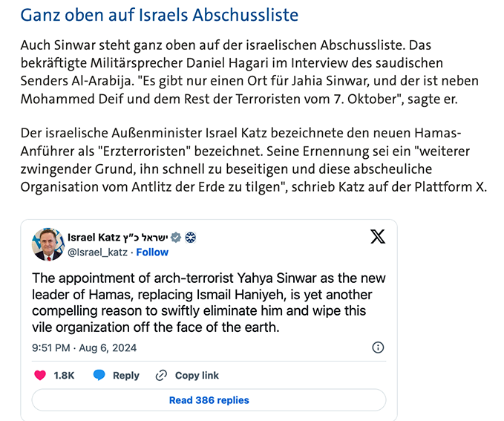Image resolution: width=504 pixels, height=421 pixels.
Task: Click the tweet text about Yahya Sinwar
Action: (201, 303)
